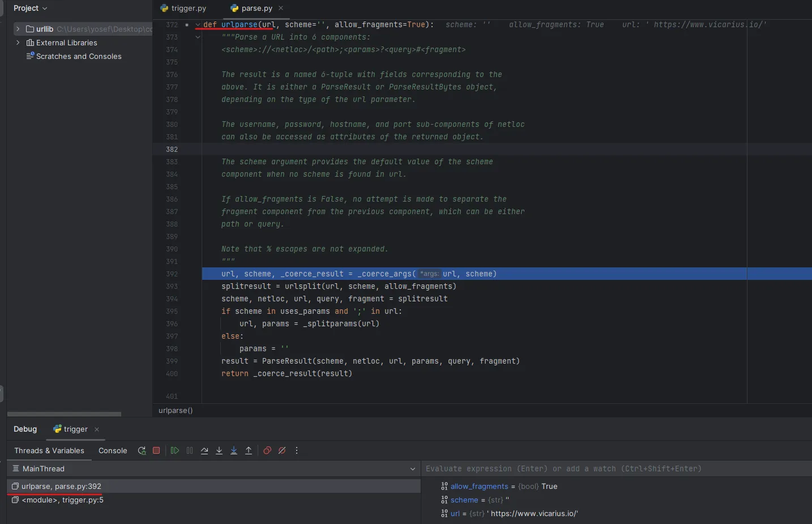812x524 pixels.
Task: Click the Step Over icon
Action: pos(204,450)
